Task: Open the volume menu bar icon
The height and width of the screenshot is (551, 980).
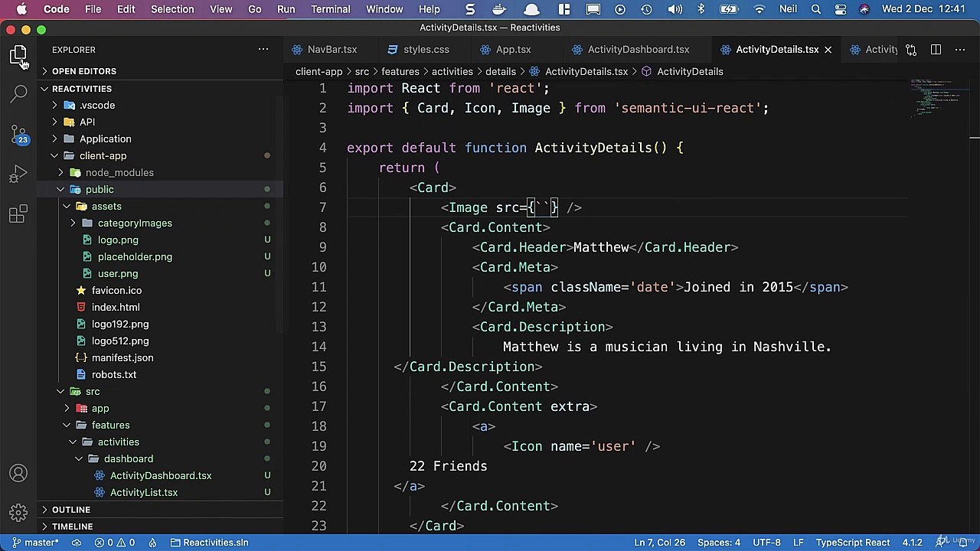Action: pyautogui.click(x=675, y=9)
